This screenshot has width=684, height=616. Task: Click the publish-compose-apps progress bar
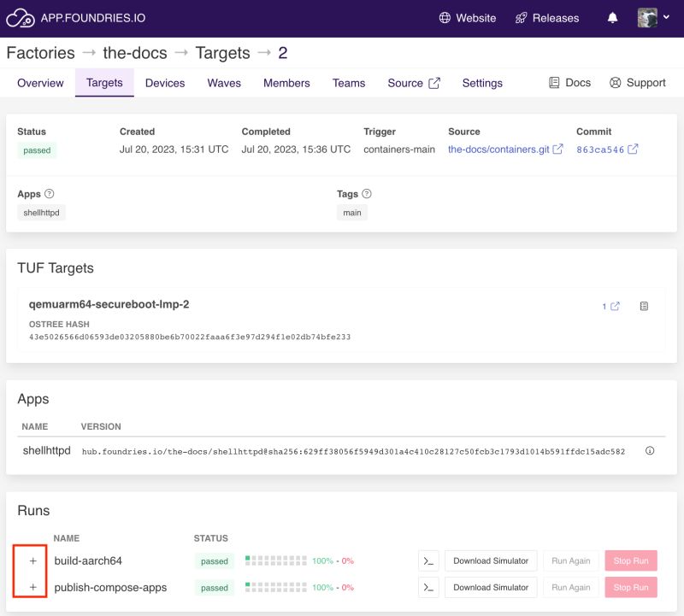click(x=275, y=587)
